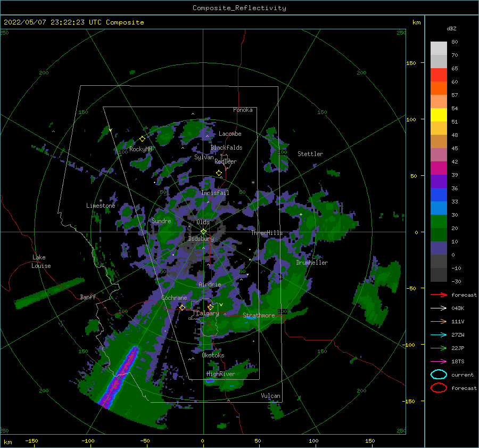The height and width of the screenshot is (448, 479).
Task: Click the red 'forecast' ellipse legend icon
Action: click(439, 388)
